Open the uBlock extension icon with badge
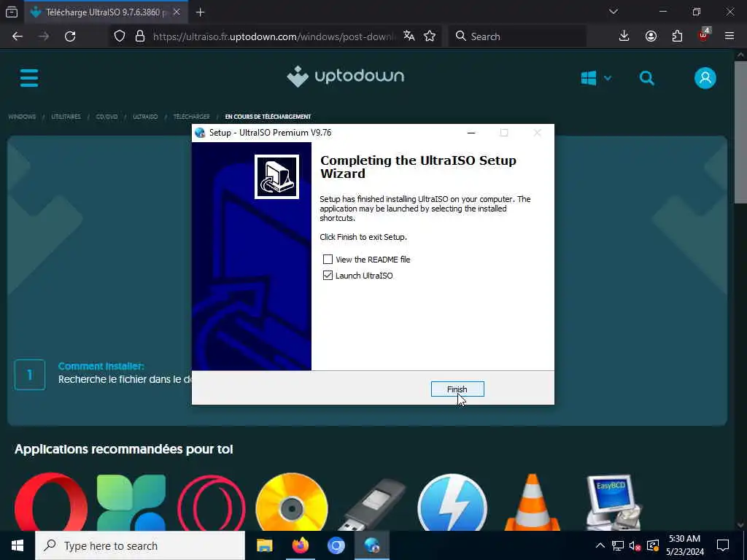Image resolution: width=747 pixels, height=560 pixels. coord(704,35)
